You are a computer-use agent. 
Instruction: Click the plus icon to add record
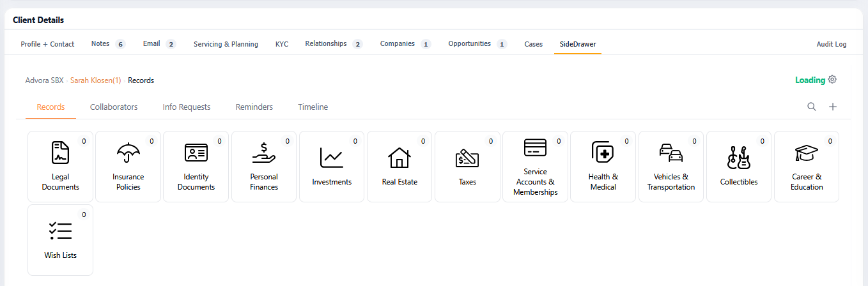tap(833, 107)
